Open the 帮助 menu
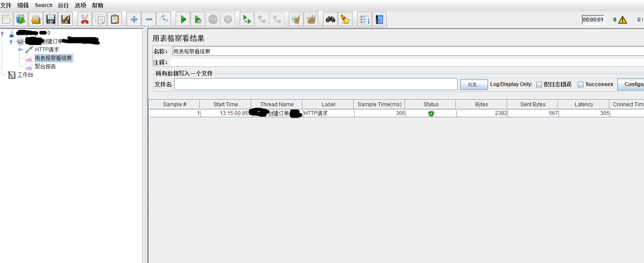This screenshot has height=263, width=644. tap(98, 5)
